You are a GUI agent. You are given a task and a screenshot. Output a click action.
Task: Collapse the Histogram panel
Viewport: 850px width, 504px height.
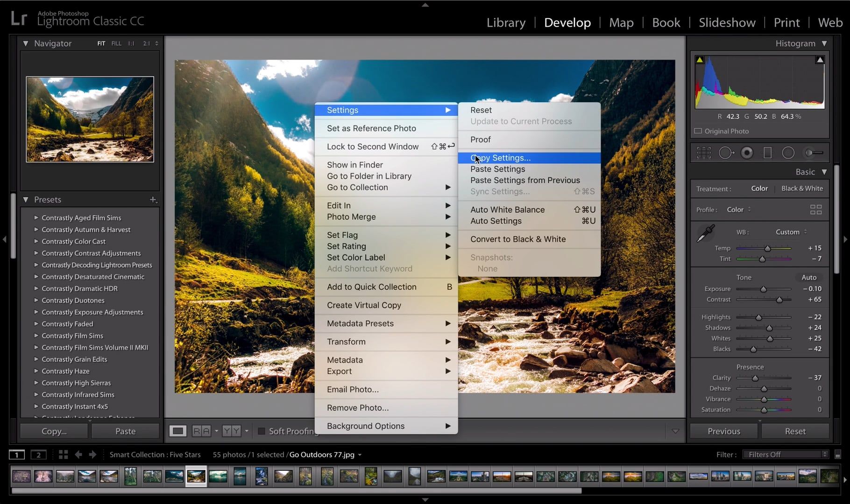(x=824, y=43)
